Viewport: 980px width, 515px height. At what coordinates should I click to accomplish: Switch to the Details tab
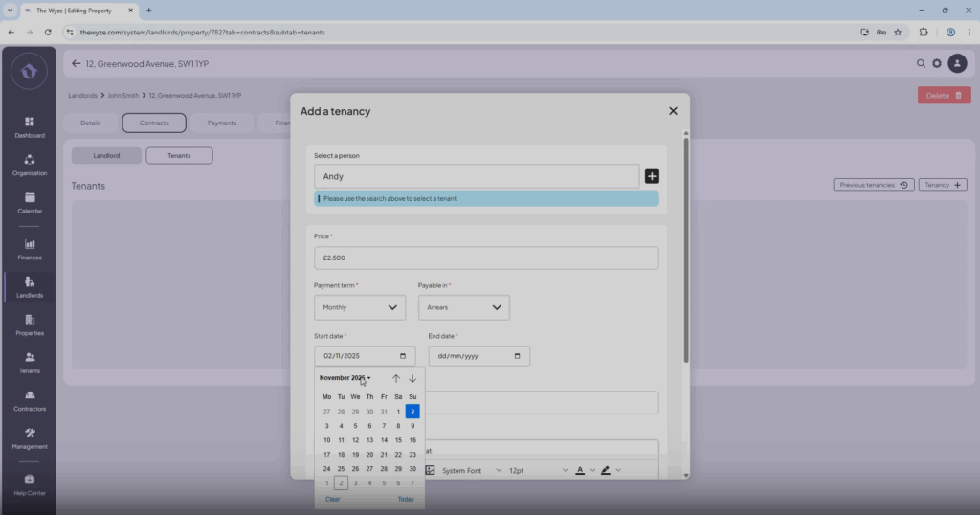click(x=91, y=123)
